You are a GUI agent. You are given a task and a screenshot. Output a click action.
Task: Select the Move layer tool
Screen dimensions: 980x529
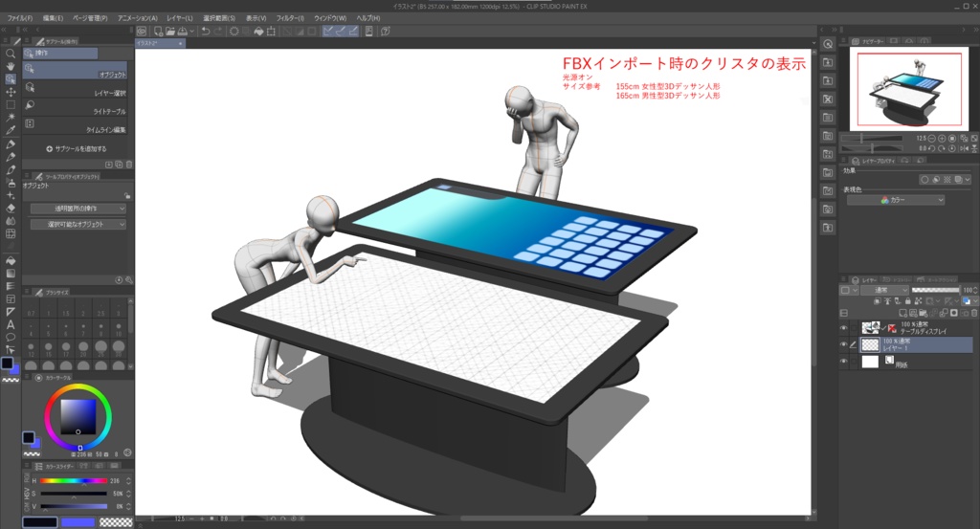coord(10,92)
